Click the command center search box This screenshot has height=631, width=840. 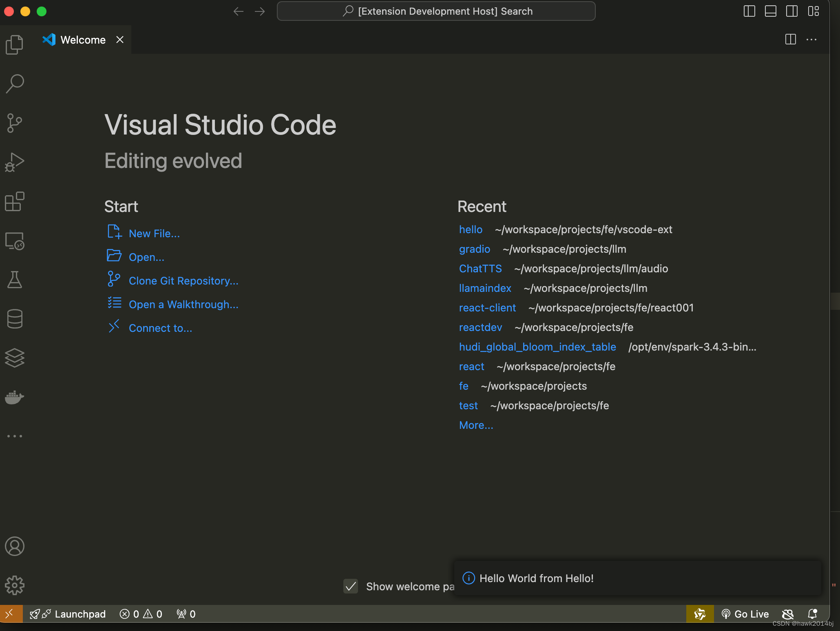point(436,11)
